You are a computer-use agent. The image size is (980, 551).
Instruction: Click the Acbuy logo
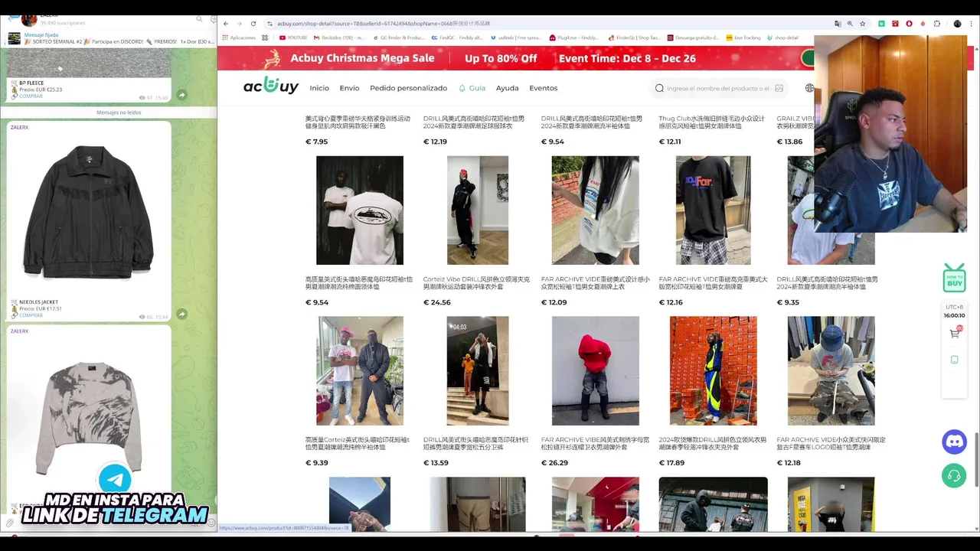click(x=271, y=86)
